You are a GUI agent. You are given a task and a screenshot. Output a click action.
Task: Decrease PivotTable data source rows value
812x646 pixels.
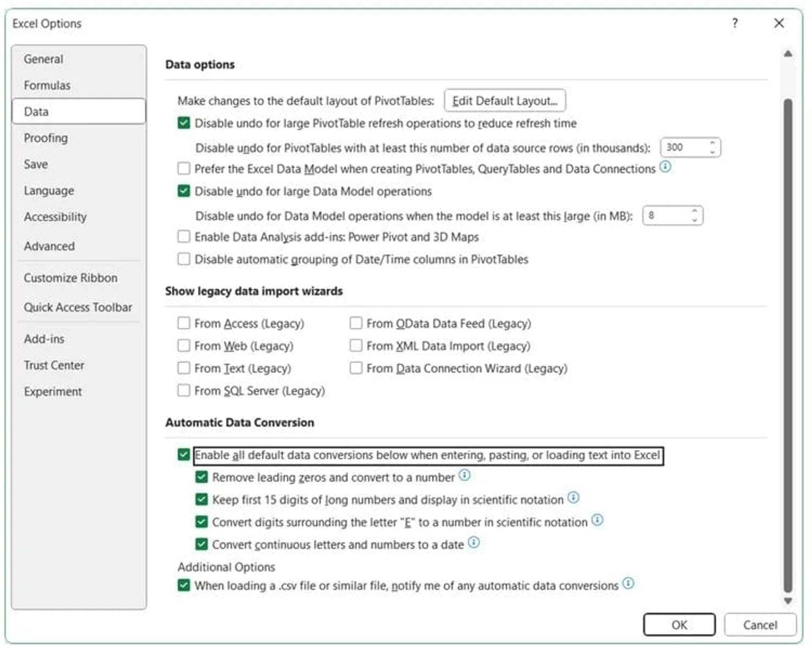(x=713, y=152)
